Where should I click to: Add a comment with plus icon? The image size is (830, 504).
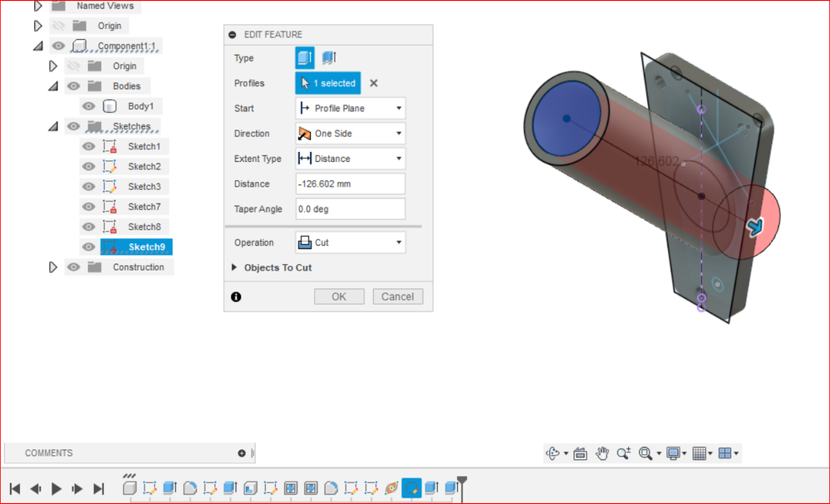click(x=242, y=453)
